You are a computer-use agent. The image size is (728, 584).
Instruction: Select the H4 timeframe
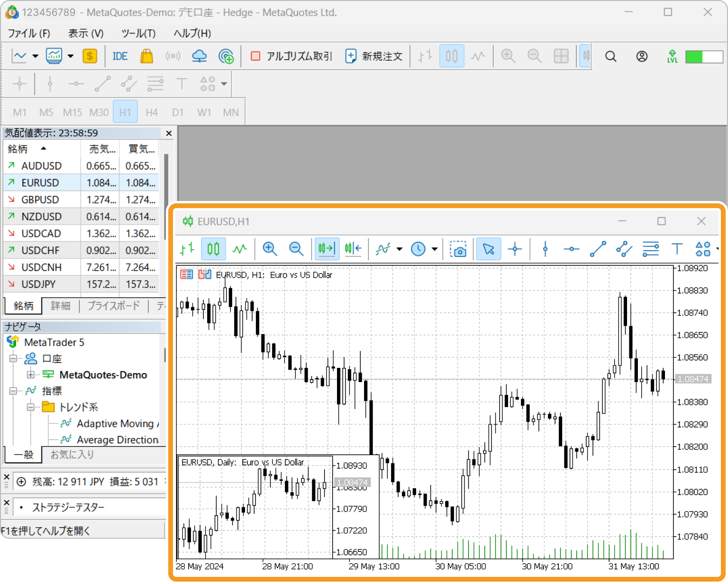[x=152, y=112]
